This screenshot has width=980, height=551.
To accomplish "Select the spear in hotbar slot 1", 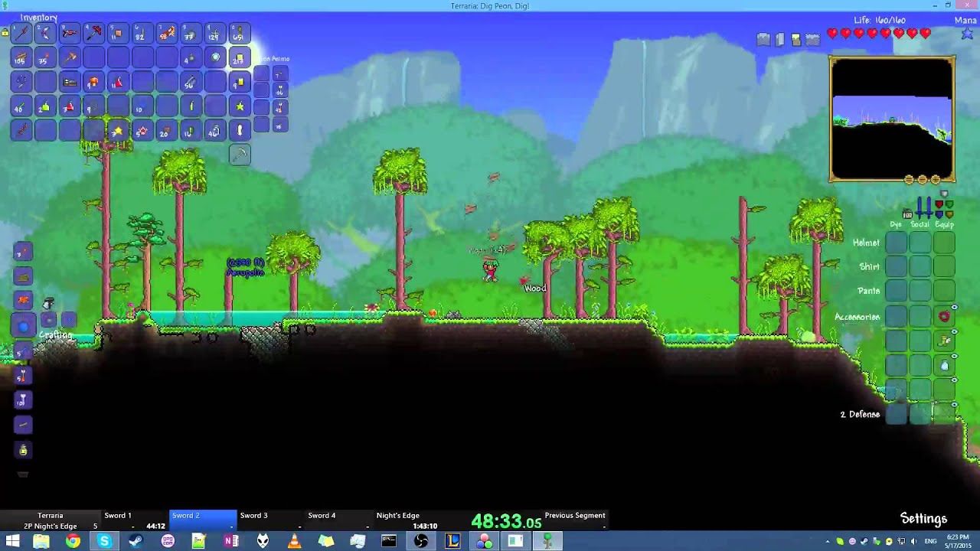I will click(21, 34).
